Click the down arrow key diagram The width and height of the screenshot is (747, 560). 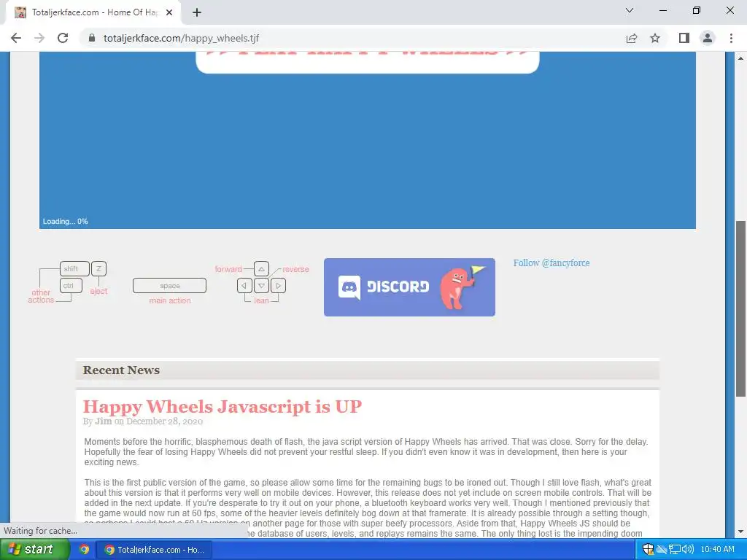point(261,286)
